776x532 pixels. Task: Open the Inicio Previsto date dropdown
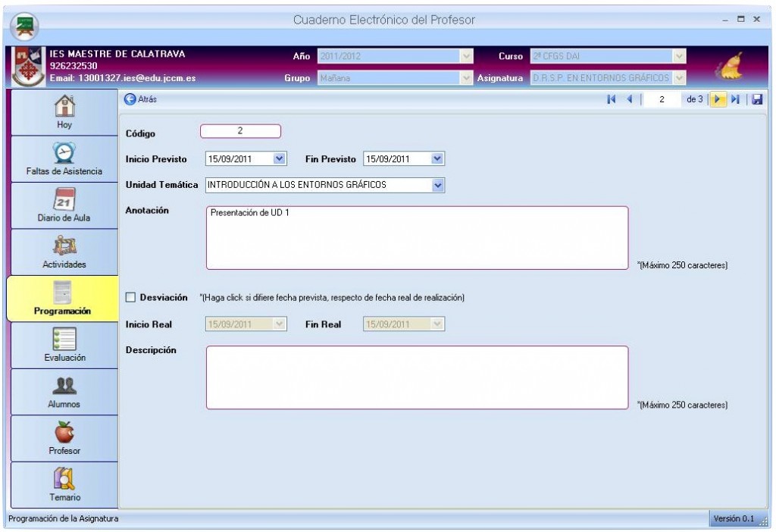(x=279, y=159)
